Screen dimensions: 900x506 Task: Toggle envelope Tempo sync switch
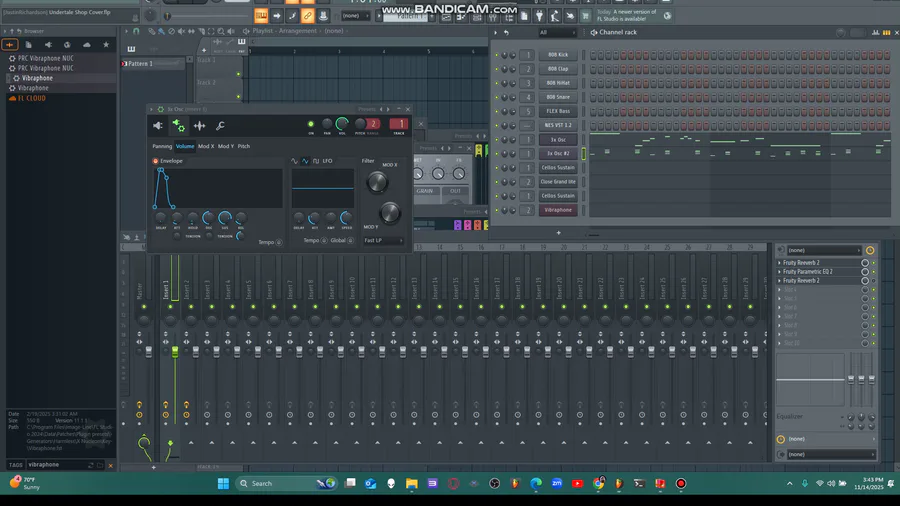point(278,243)
